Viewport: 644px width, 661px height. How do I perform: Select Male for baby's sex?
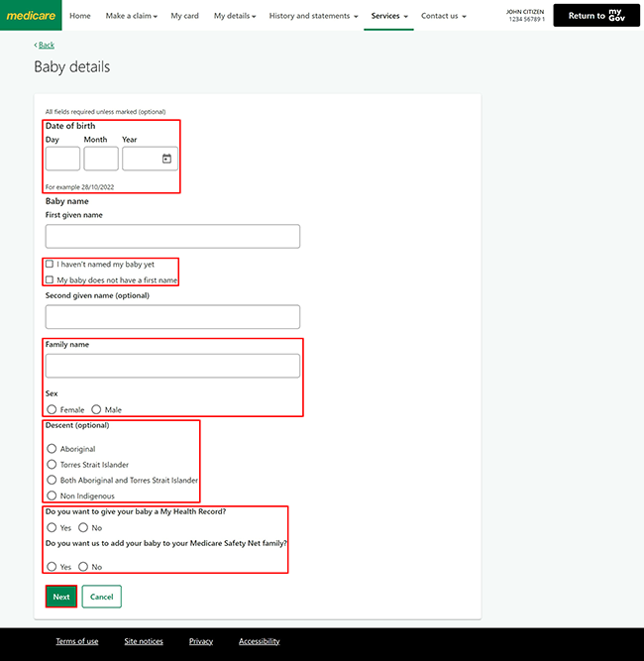(x=96, y=409)
